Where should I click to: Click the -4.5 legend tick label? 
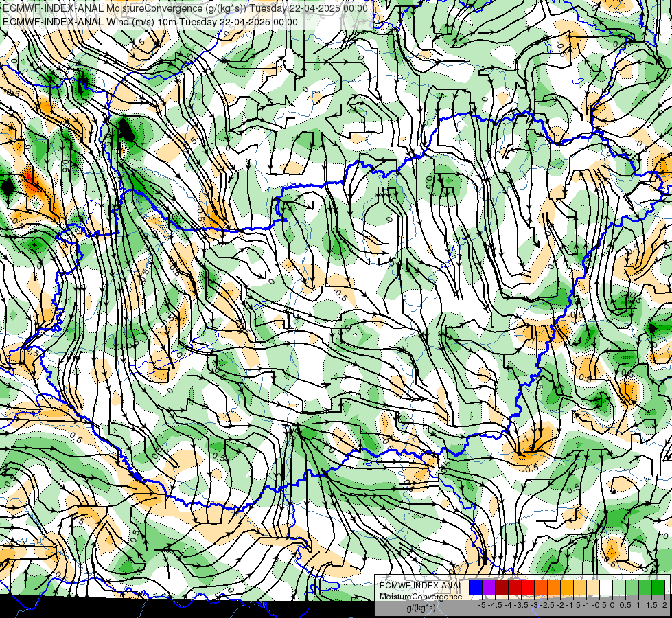pyautogui.click(x=495, y=605)
